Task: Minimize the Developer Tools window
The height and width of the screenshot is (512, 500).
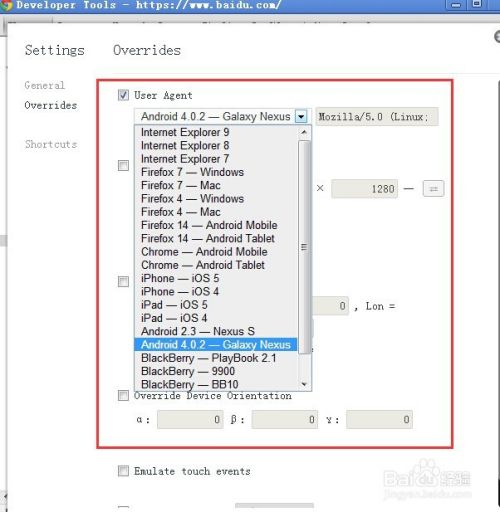Action: click(x=456, y=5)
